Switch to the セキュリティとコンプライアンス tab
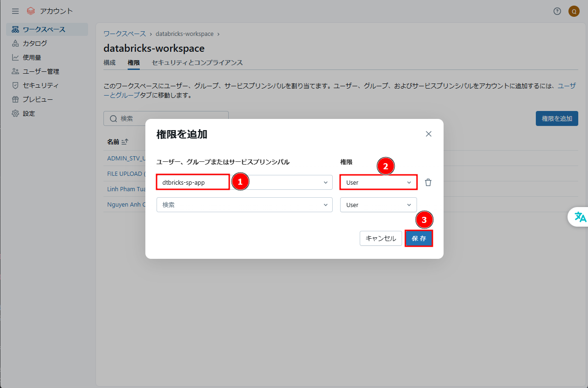 click(x=197, y=62)
